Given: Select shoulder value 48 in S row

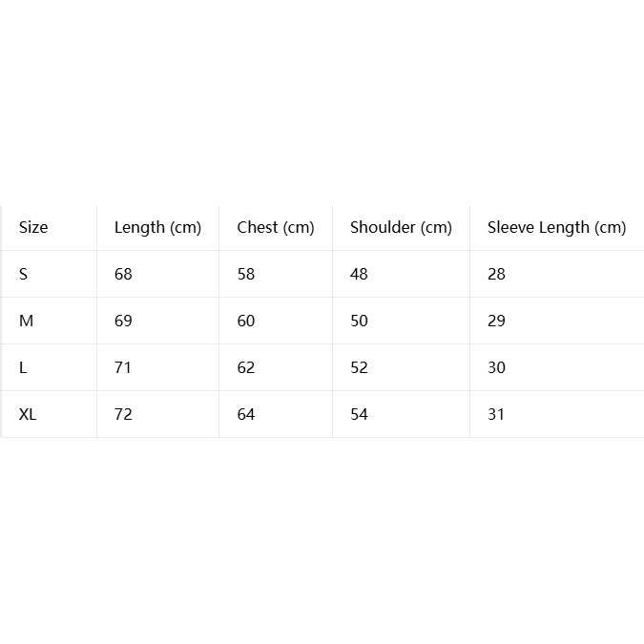Looking at the screenshot, I should pos(359,274).
